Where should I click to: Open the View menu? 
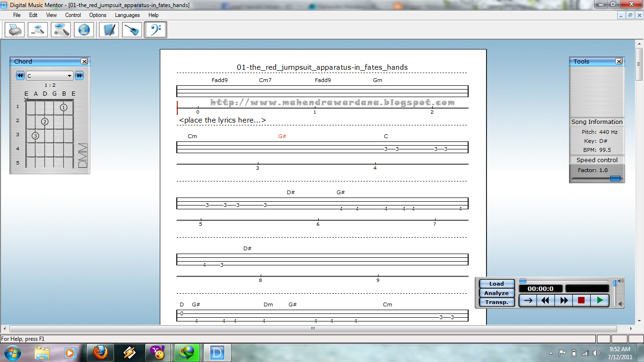[51, 15]
